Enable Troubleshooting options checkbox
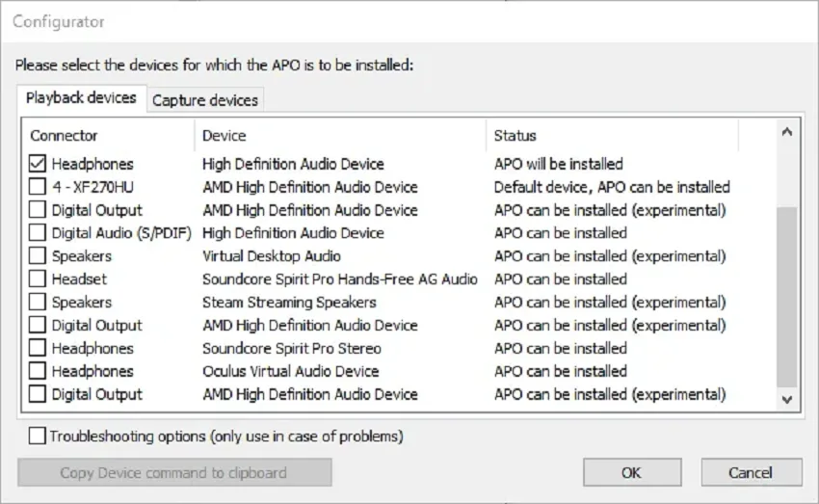Screen dimensions: 819x504 coord(37,436)
